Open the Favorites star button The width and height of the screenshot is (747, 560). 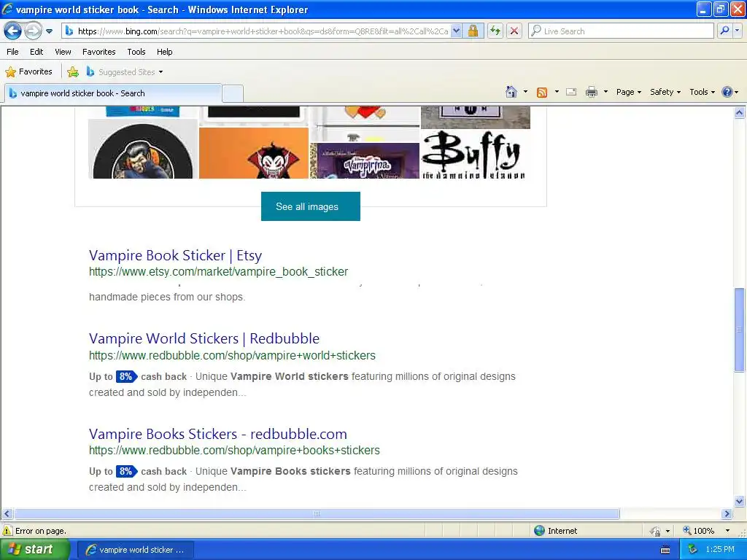click(28, 72)
